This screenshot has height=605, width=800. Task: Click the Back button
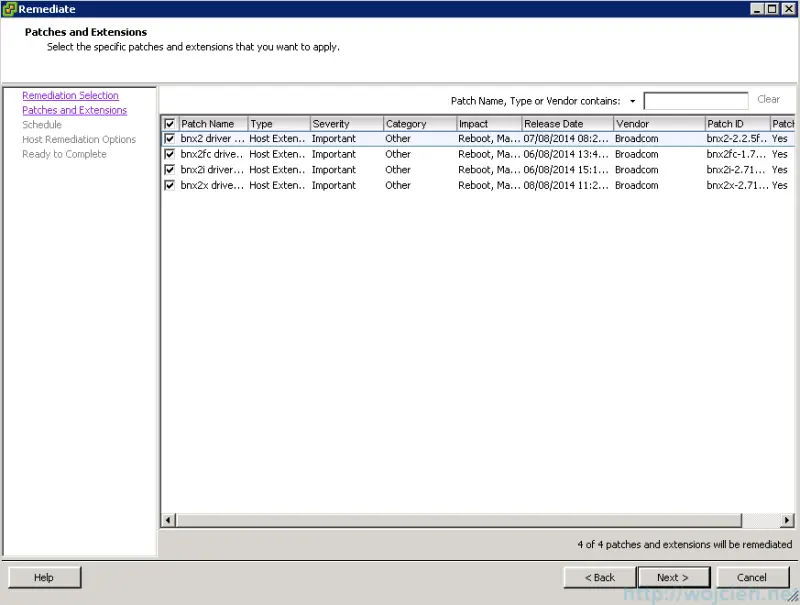(599, 577)
